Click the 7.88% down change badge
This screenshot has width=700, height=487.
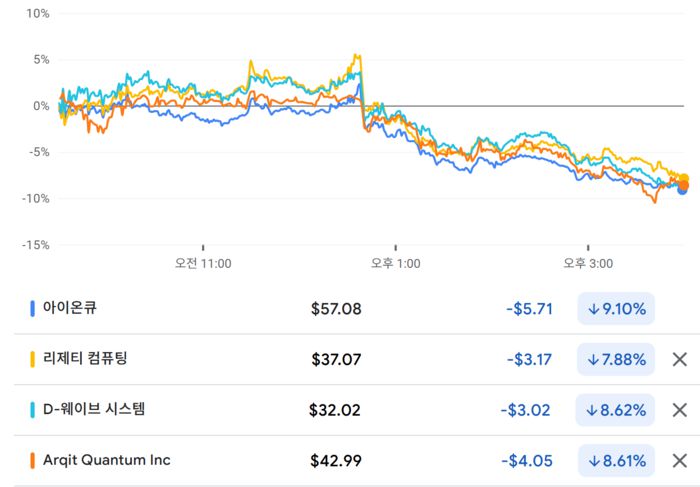616,359
